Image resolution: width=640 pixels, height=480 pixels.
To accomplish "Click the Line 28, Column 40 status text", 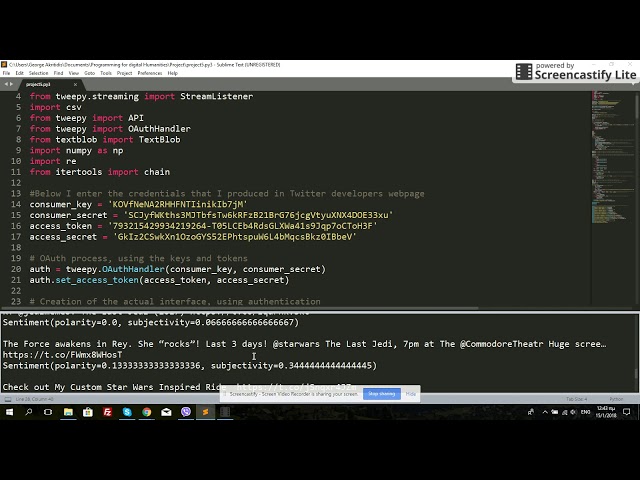I will point(34,399).
